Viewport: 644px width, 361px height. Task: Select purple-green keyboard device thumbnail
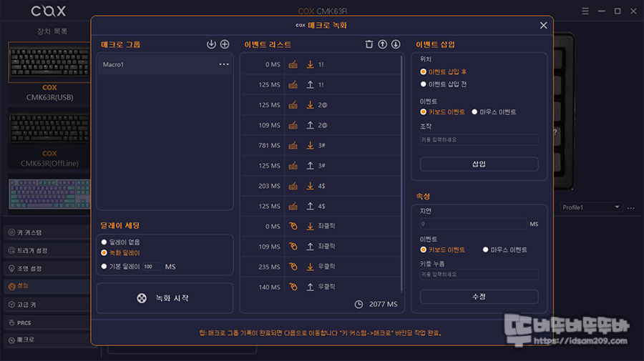coord(49,194)
